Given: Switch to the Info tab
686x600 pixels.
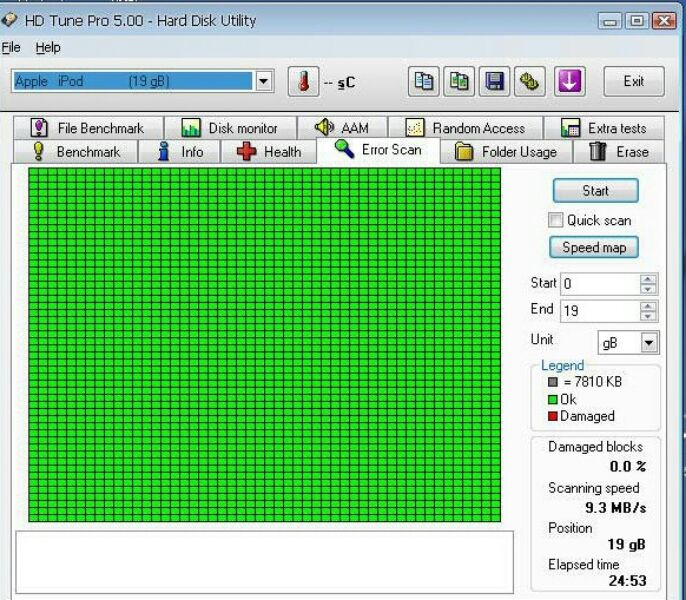Looking at the screenshot, I should click(179, 151).
